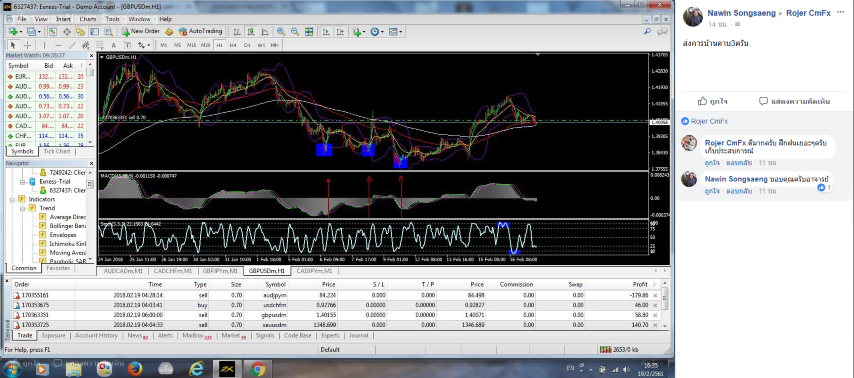Open the Indicators list dropdown
The image size is (854, 378).
click(x=359, y=32)
